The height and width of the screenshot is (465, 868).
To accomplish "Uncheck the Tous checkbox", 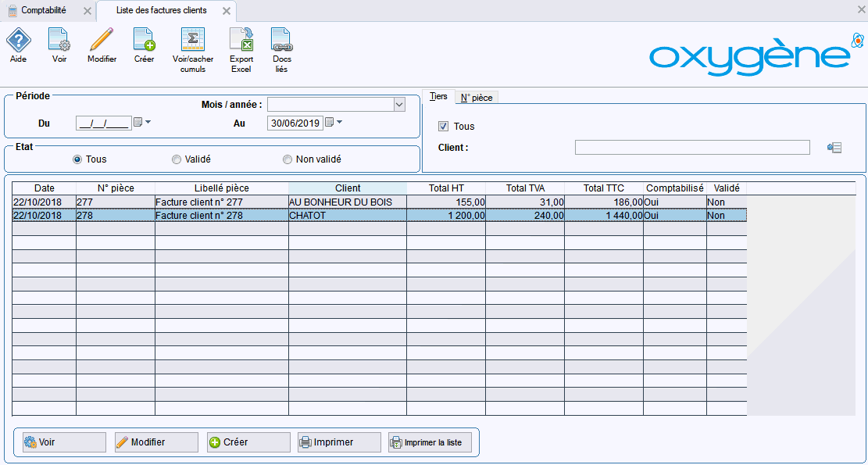I will (x=444, y=127).
